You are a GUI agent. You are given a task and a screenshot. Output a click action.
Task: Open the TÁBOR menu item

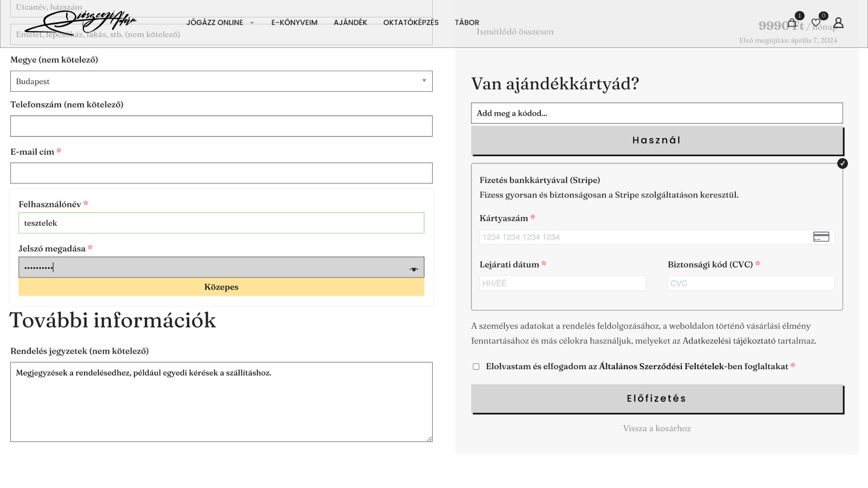(467, 23)
